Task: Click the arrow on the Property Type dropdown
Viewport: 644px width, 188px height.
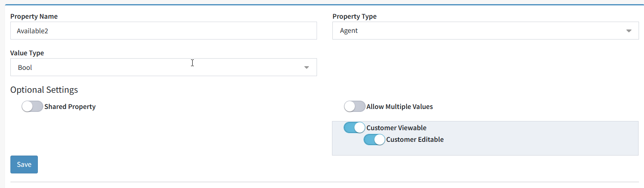Action: 629,31
